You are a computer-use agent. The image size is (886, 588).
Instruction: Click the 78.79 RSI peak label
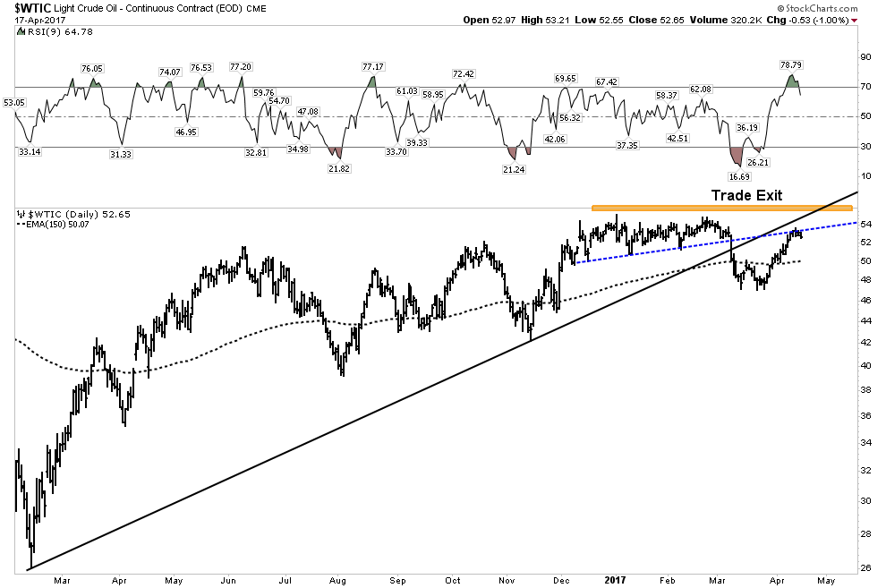[x=791, y=65]
